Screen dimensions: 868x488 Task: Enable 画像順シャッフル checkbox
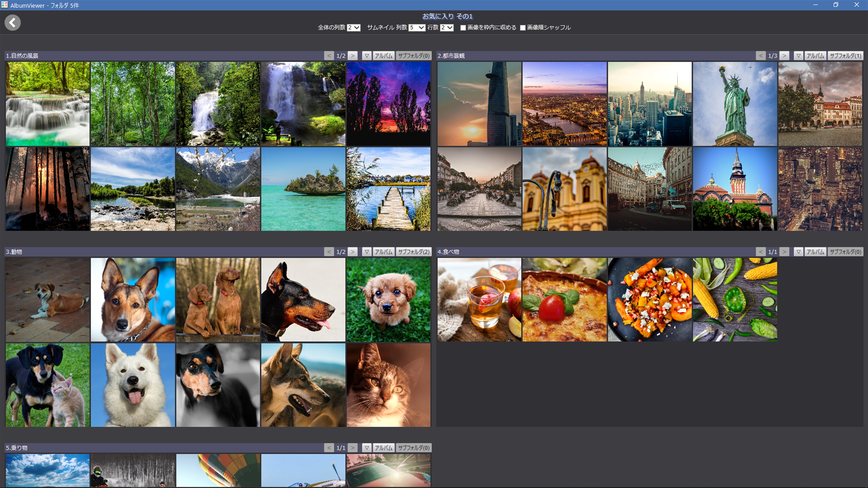[x=523, y=28]
